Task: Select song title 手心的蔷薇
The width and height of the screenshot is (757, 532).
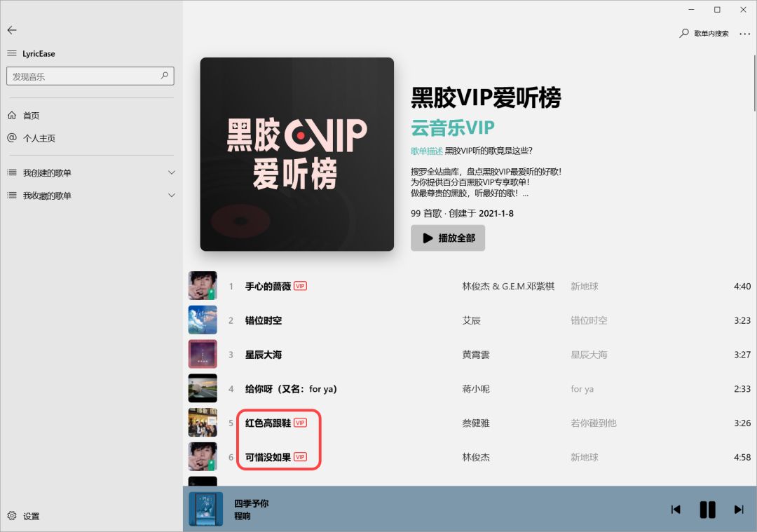Action: tap(268, 287)
